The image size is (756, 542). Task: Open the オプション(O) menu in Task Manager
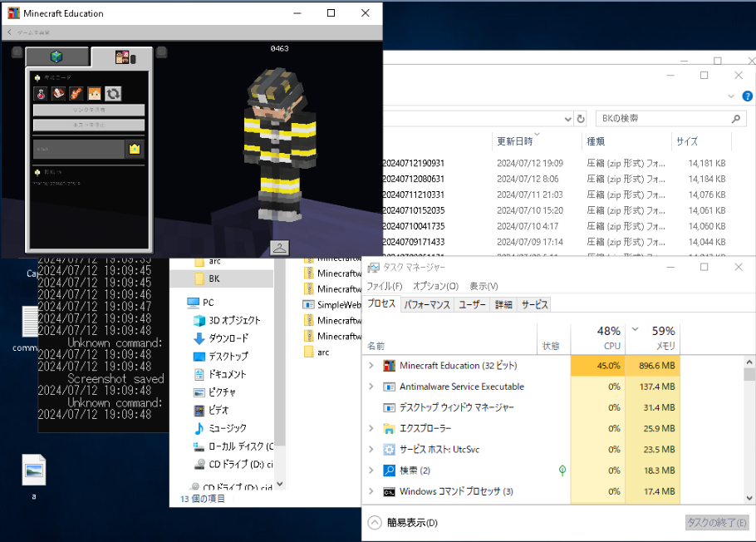[435, 286]
